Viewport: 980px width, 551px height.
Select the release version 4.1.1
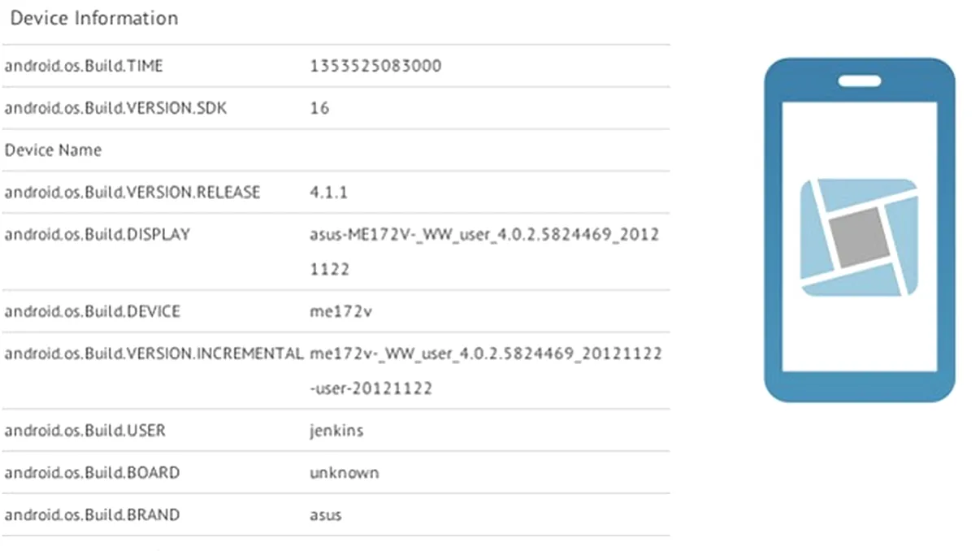click(329, 193)
